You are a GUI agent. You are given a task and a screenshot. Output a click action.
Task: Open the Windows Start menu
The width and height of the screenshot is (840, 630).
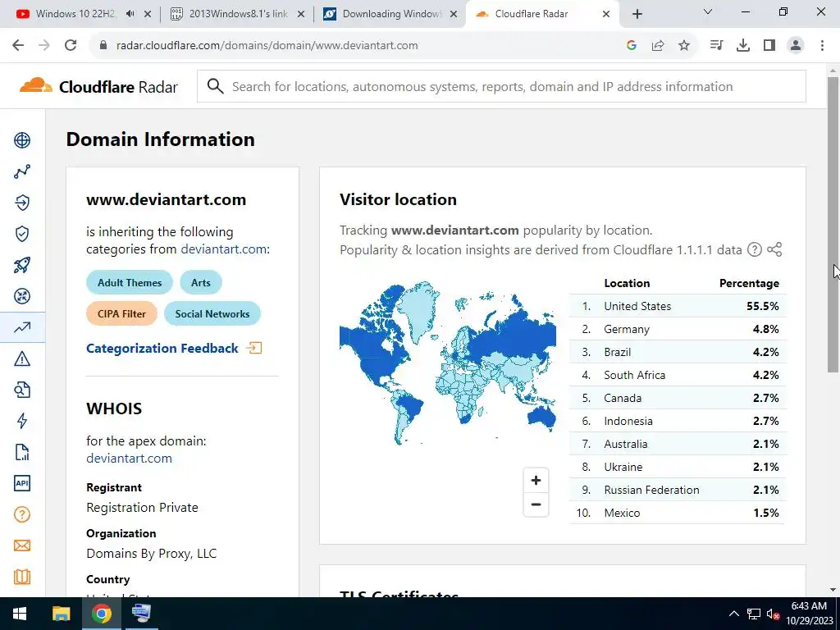tap(20, 614)
